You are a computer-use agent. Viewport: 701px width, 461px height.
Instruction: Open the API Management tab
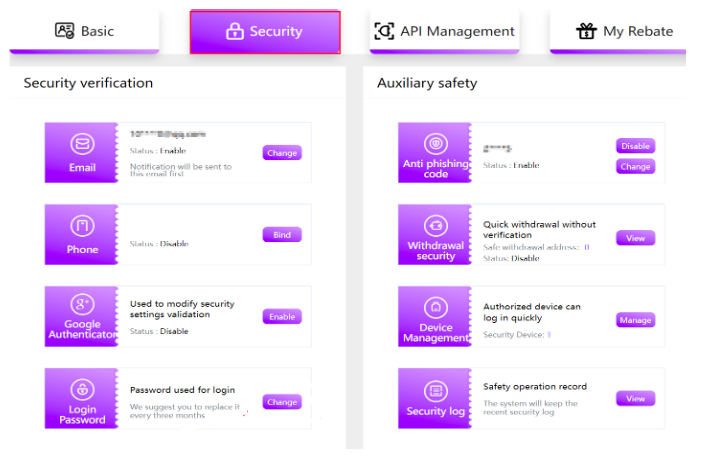445,31
